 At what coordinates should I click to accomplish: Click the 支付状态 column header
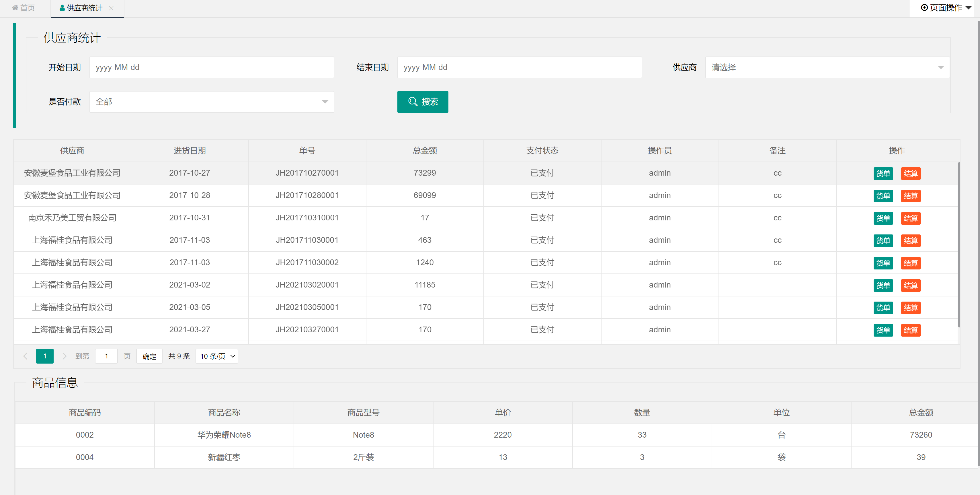[542, 150]
